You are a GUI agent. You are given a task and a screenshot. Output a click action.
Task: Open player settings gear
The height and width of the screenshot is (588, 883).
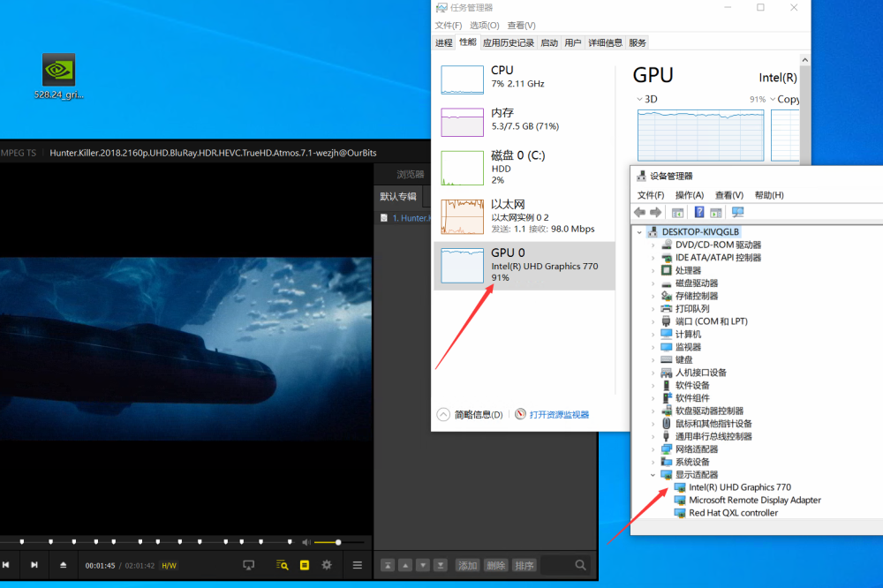pyautogui.click(x=327, y=565)
